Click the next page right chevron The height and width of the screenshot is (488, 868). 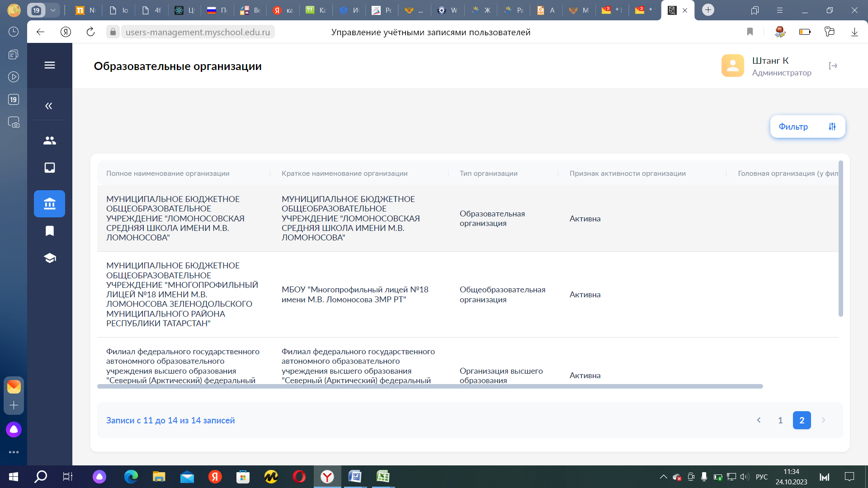tap(823, 420)
